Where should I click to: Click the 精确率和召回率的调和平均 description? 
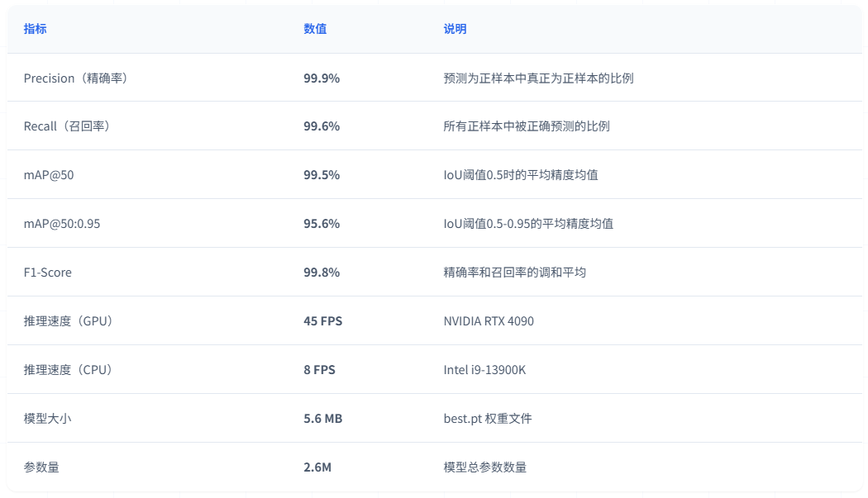point(514,273)
